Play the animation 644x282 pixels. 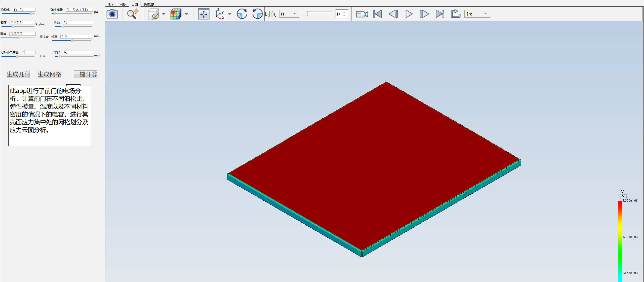coord(409,14)
